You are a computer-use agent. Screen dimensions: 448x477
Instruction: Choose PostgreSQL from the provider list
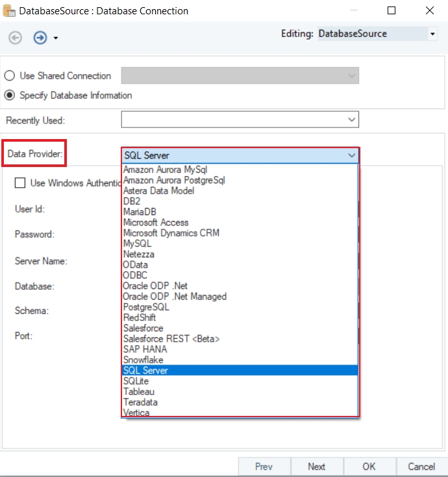click(146, 307)
